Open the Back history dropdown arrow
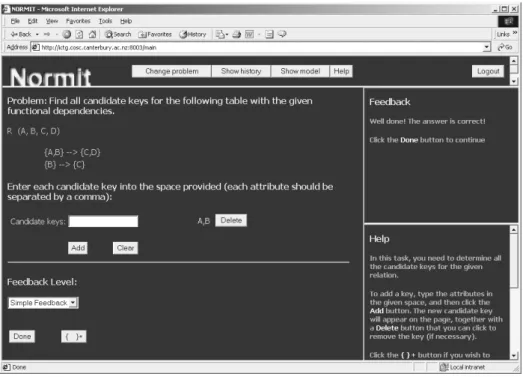 click(x=37, y=34)
